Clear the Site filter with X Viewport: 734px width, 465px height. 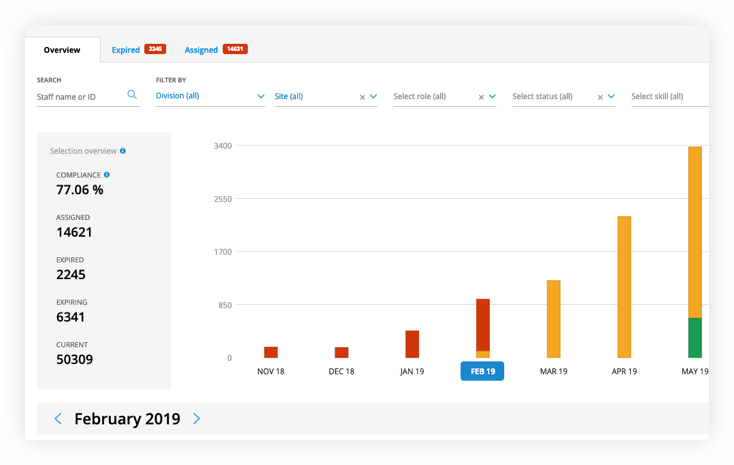point(362,97)
